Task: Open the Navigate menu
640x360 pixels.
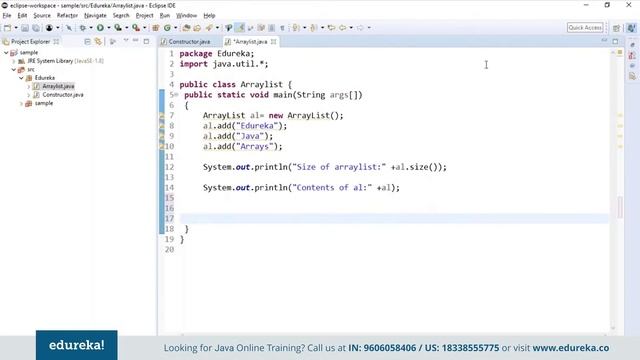Action: click(95, 16)
